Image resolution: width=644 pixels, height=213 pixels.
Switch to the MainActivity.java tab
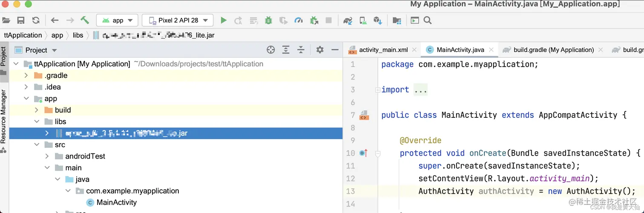(460, 50)
